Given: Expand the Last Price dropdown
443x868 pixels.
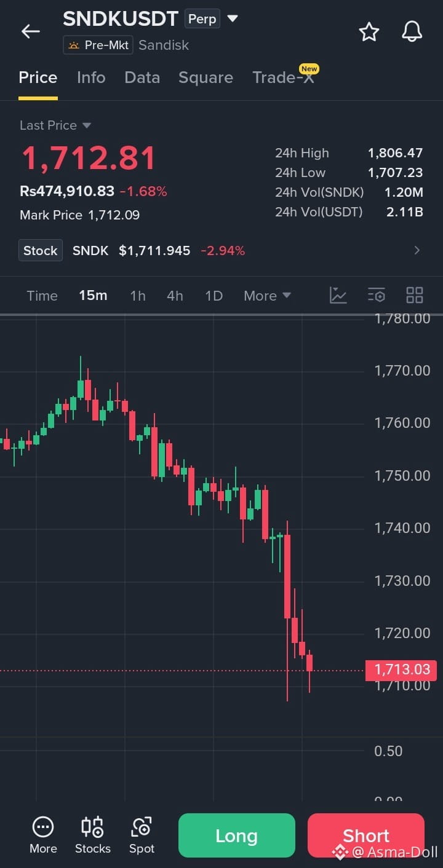Looking at the screenshot, I should 87,125.
